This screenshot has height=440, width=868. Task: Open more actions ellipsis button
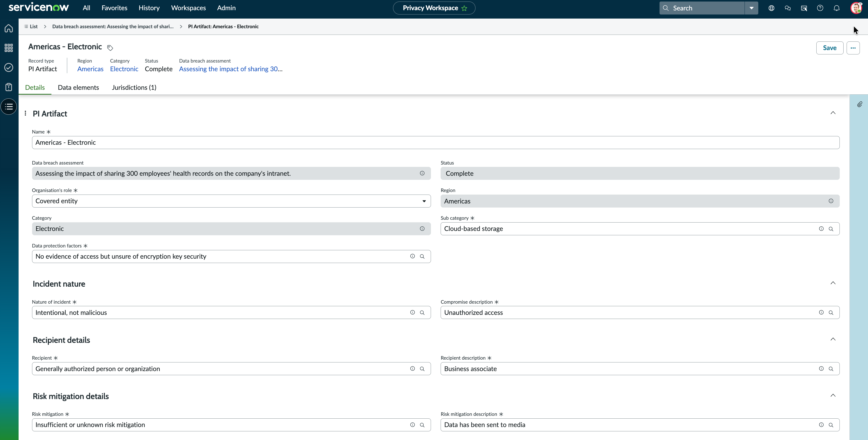click(x=853, y=48)
